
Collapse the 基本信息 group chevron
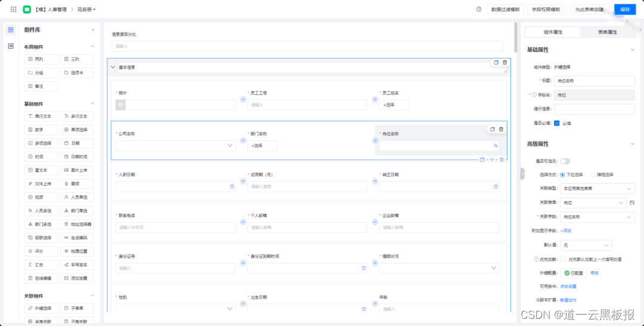(113, 67)
